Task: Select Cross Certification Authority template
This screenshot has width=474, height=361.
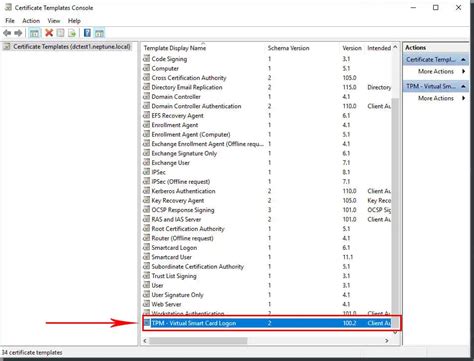Action: click(x=189, y=78)
